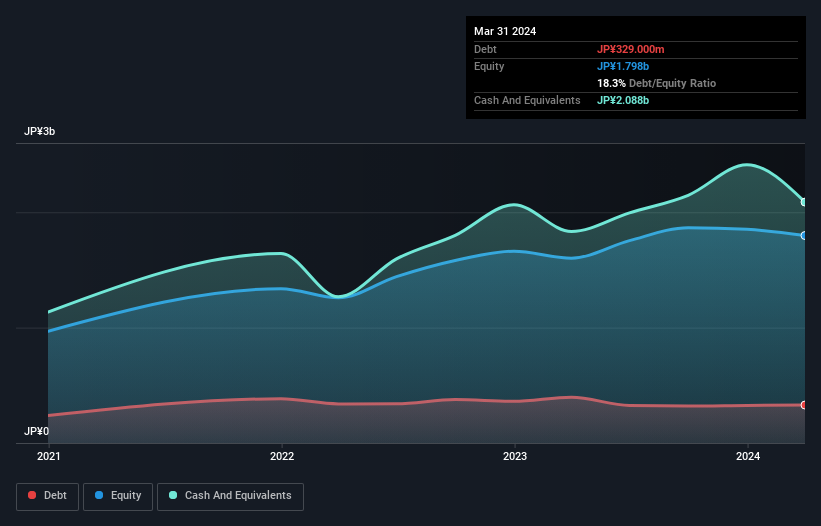
Task: Toggle the Cash And Equivalents legend button
Action: tap(230, 496)
